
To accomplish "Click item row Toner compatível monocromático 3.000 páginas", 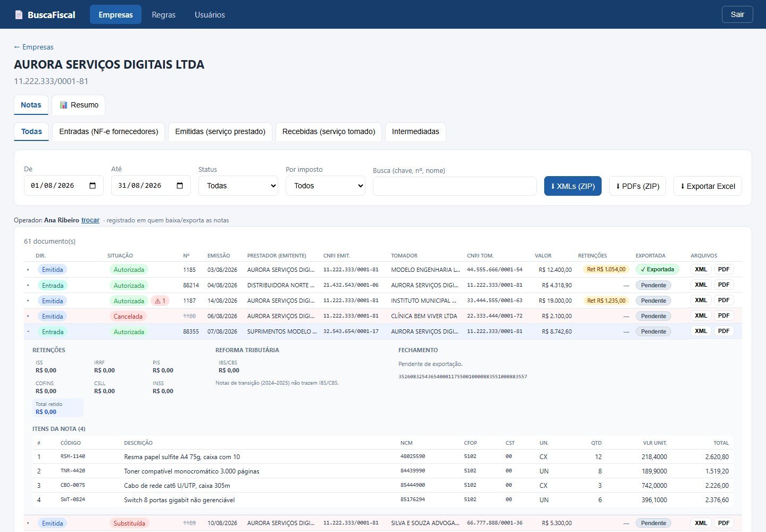I will (383, 471).
